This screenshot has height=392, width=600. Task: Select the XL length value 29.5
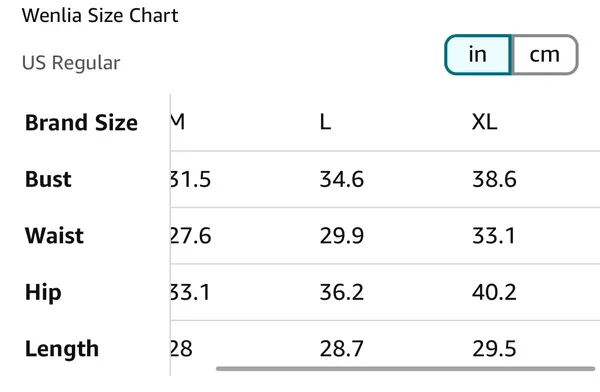494,349
